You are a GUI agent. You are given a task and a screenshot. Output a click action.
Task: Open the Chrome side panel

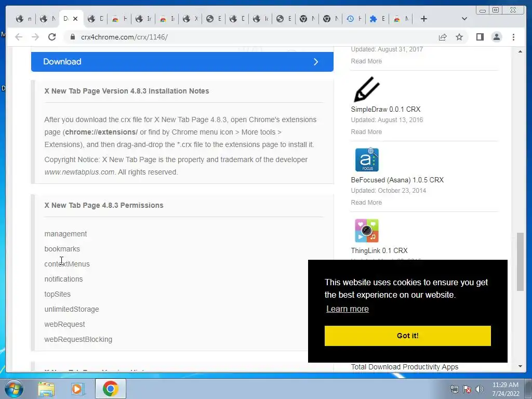[x=480, y=37]
